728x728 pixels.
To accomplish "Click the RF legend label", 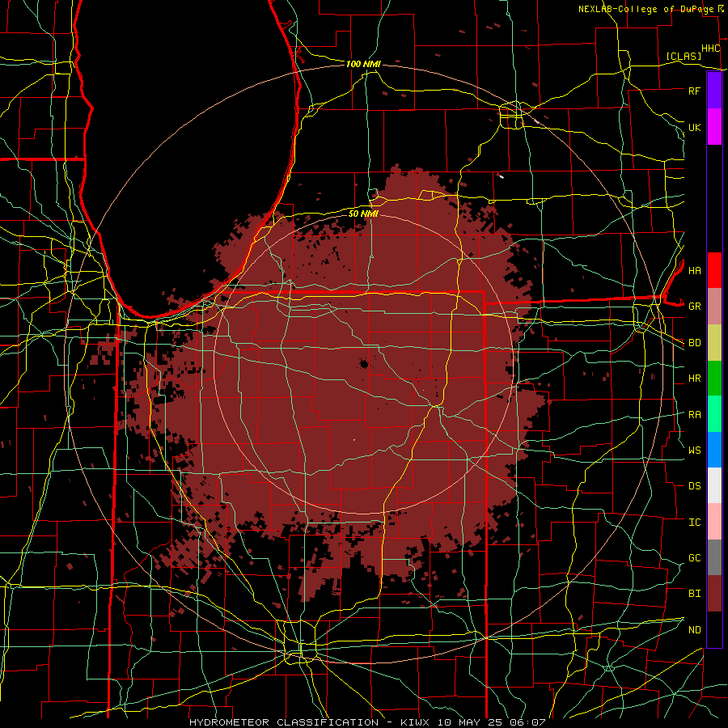I will click(694, 91).
